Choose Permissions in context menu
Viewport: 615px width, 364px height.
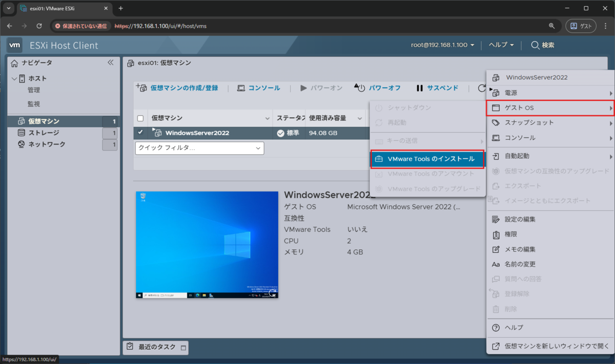tap(550, 234)
